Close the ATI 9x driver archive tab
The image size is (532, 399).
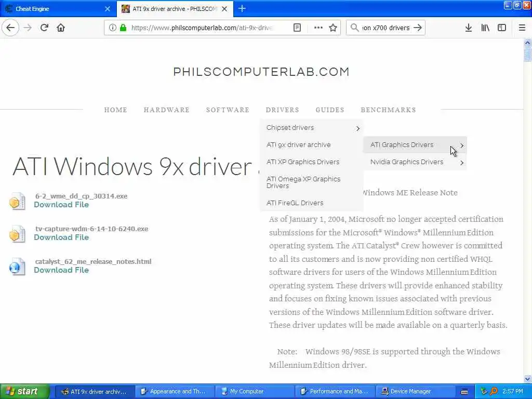(224, 9)
